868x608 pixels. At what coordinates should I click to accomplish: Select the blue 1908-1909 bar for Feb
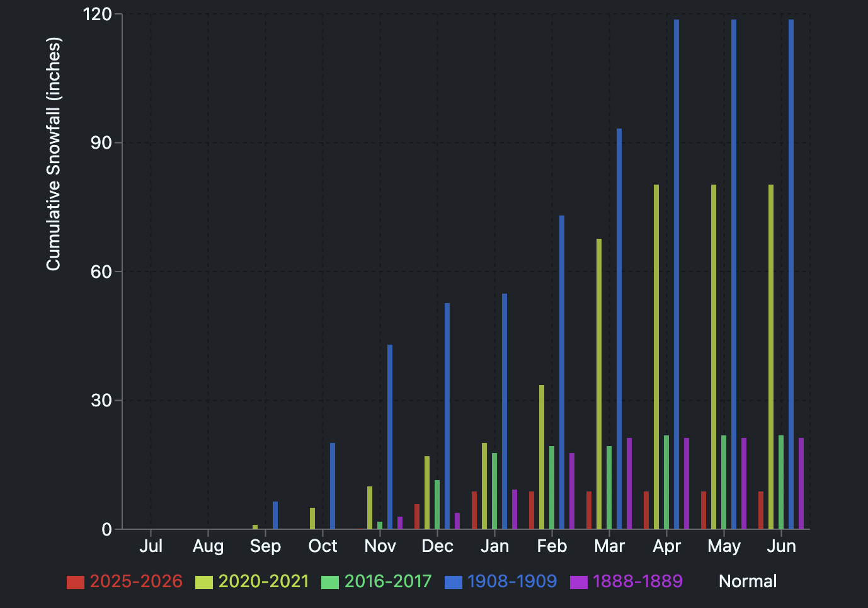(562, 372)
